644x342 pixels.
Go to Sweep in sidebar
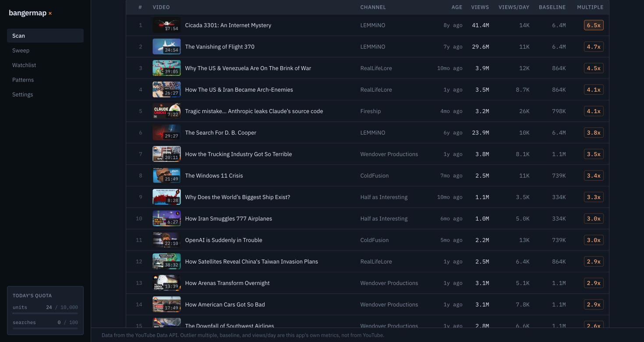click(x=45, y=50)
